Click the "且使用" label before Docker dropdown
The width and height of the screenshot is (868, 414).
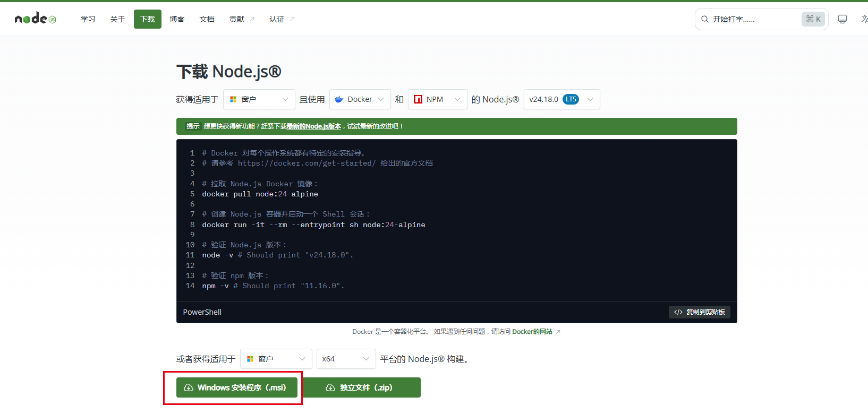click(x=312, y=99)
